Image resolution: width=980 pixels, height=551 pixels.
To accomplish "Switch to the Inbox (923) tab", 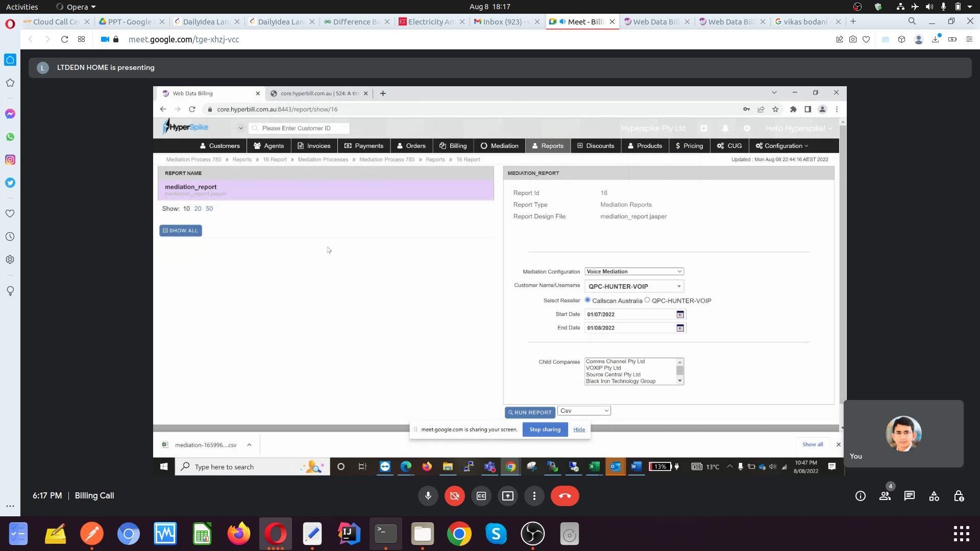I will click(502, 21).
